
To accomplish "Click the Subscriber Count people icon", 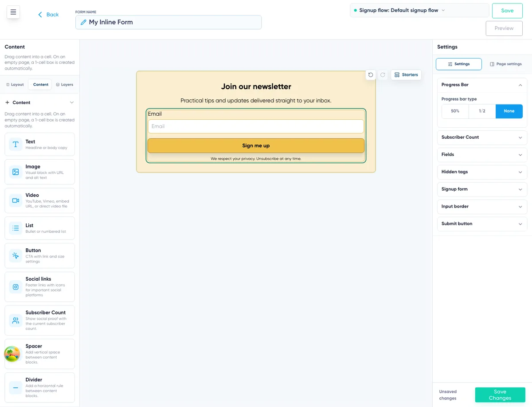I will point(16,320).
